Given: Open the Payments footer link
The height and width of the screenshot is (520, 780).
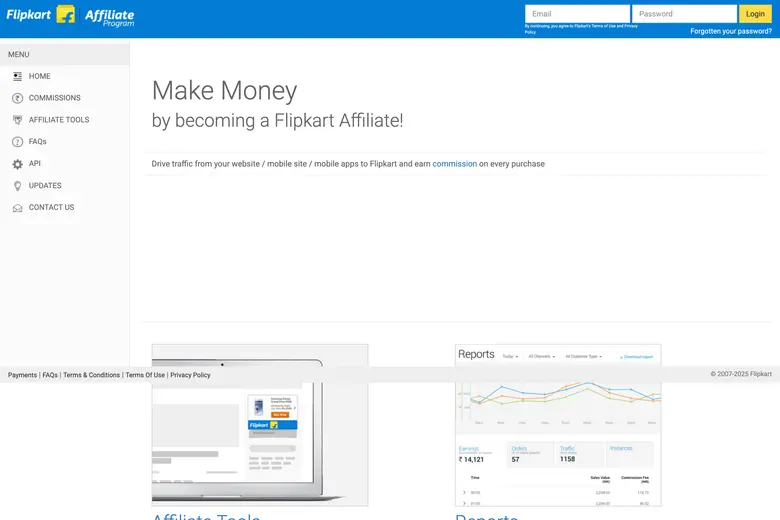Looking at the screenshot, I should [x=22, y=375].
